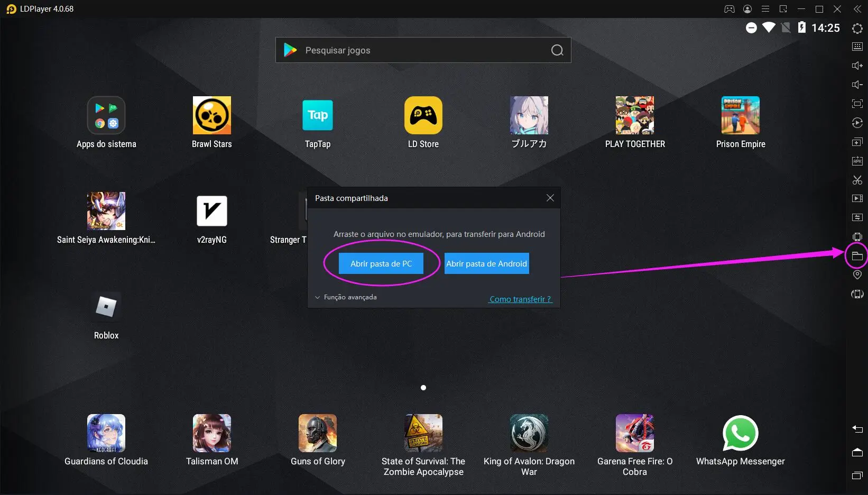This screenshot has width=868, height=495.
Task: Open the virtual GPS location tool
Action: coord(857,274)
